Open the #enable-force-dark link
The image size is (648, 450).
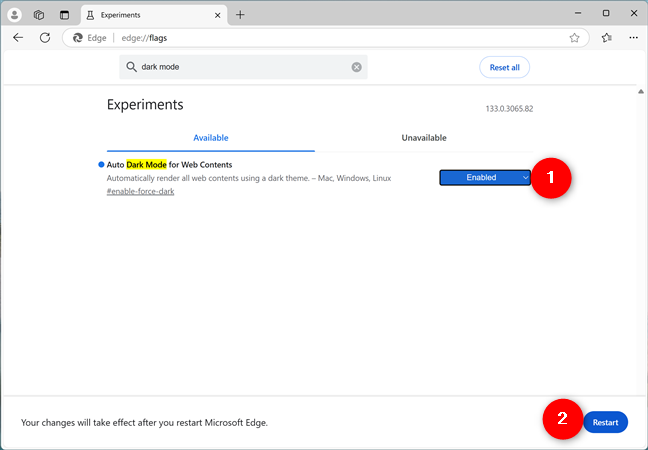pyautogui.click(x=141, y=191)
